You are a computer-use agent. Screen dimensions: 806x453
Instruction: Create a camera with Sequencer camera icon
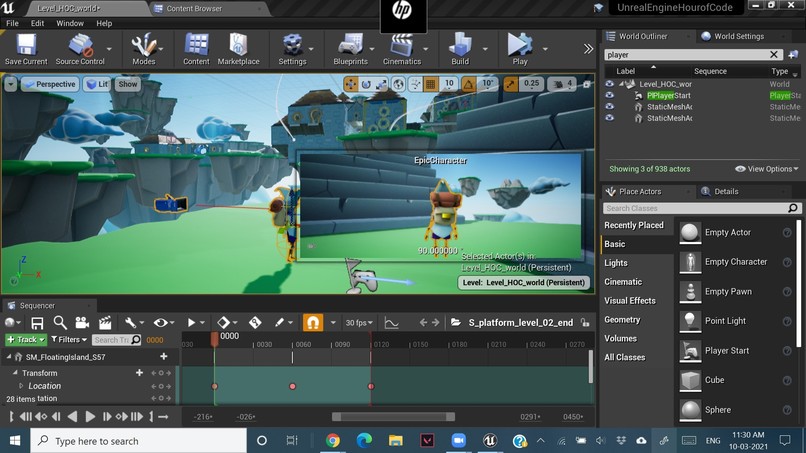click(x=82, y=323)
